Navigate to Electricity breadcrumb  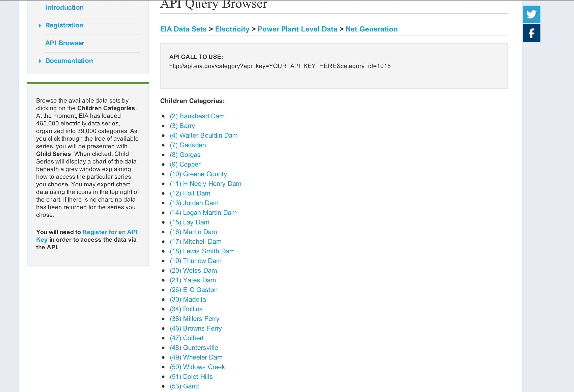coord(232,29)
